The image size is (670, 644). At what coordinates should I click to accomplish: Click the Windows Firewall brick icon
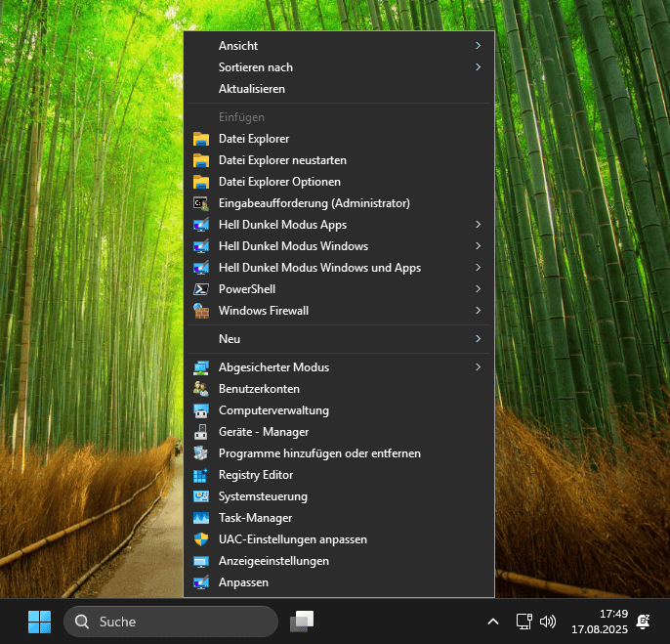pos(201,311)
